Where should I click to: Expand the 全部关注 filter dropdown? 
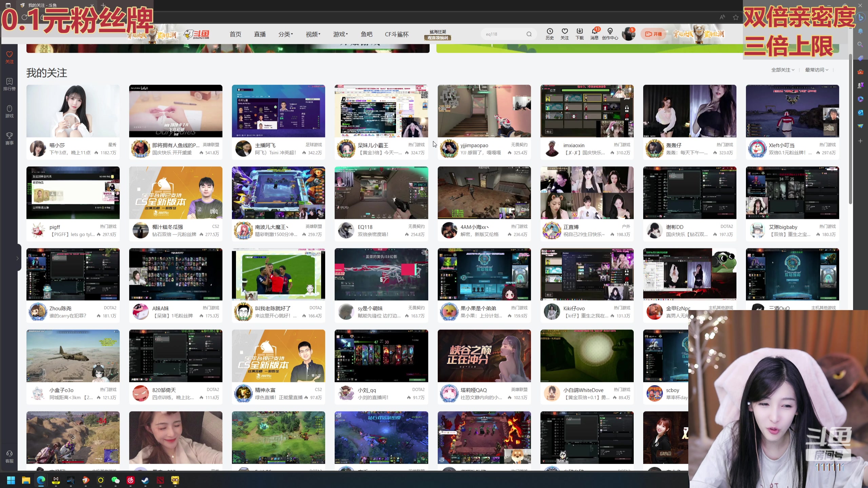[x=783, y=70]
